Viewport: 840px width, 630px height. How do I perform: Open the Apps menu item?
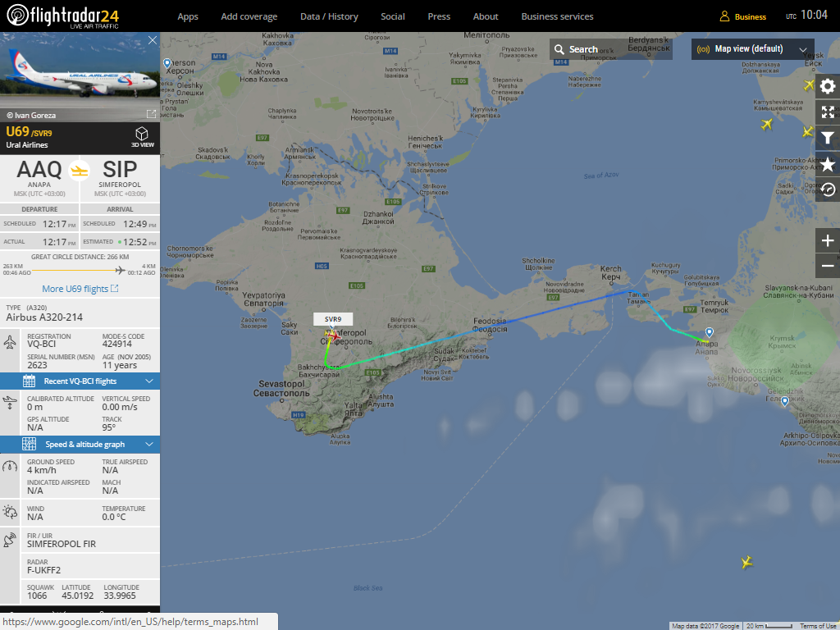click(x=188, y=16)
